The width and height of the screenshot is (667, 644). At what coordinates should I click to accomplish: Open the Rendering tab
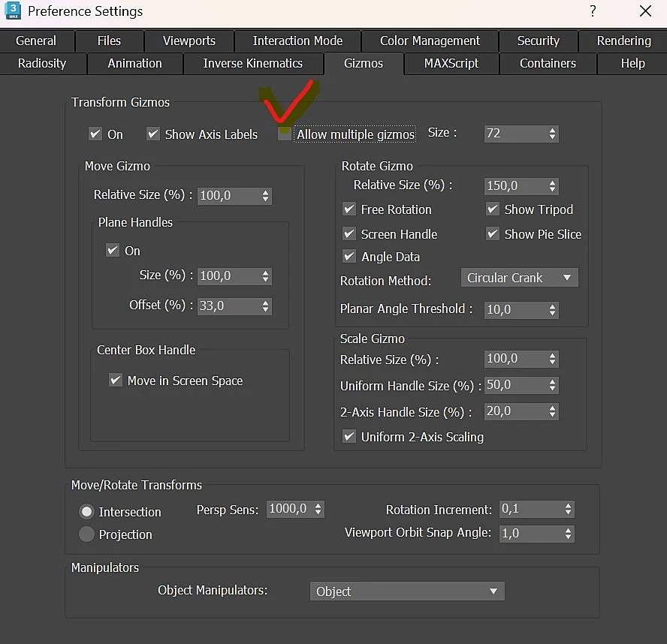coord(623,41)
